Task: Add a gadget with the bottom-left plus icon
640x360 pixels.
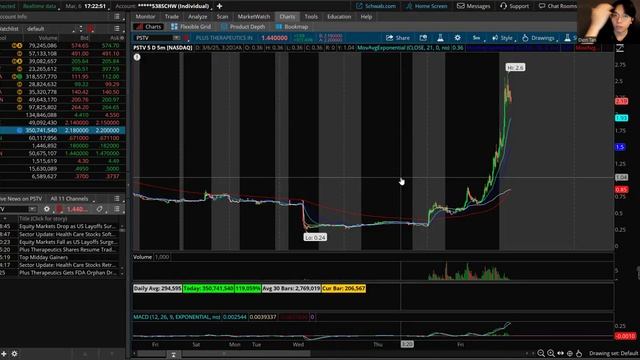Action: click(x=4, y=354)
